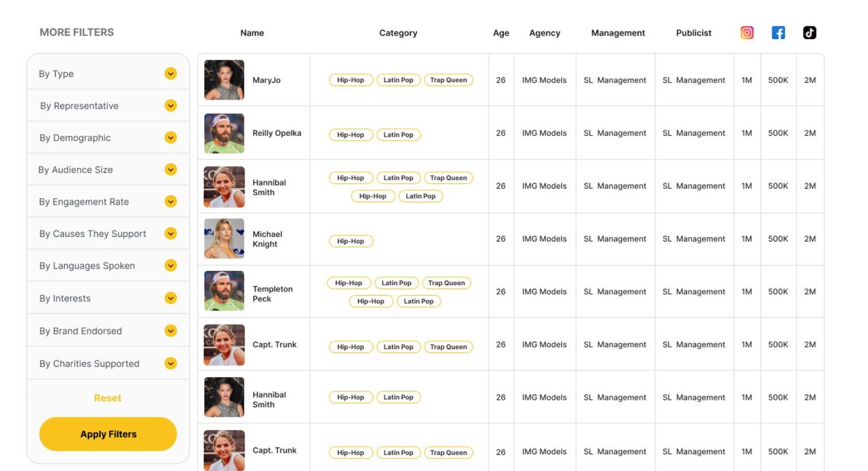Click the TikTok column icon
Viewport: 868px width, 471px height.
tap(810, 33)
